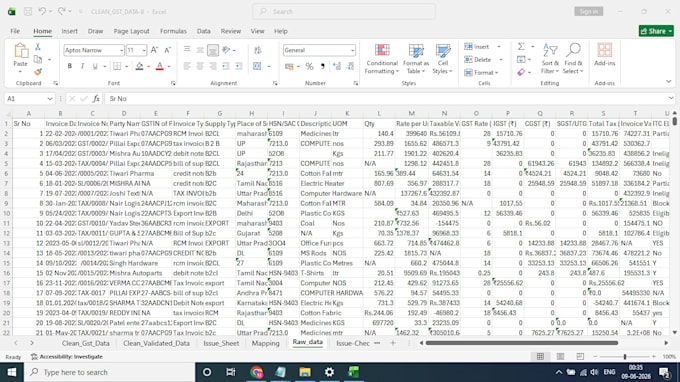
Task: Open File Explorer from taskbar
Action: (305, 372)
